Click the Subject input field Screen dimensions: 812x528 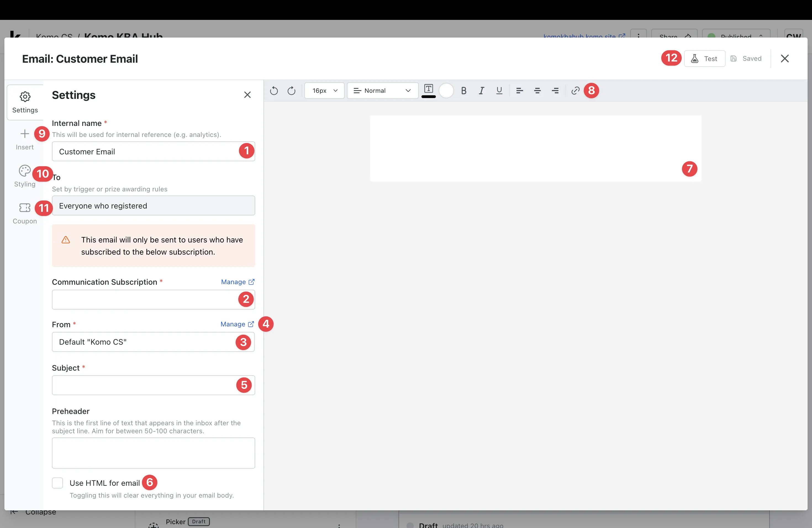[x=154, y=386]
